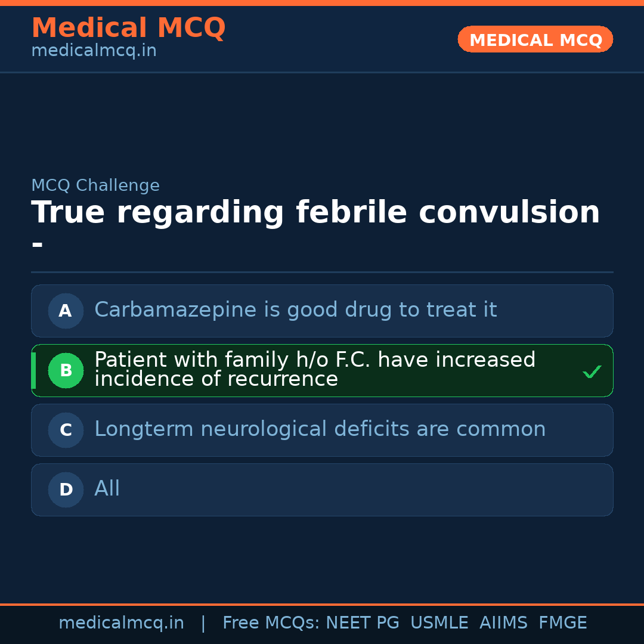Click the 'Free MCQs:' footer text

pos(271,623)
